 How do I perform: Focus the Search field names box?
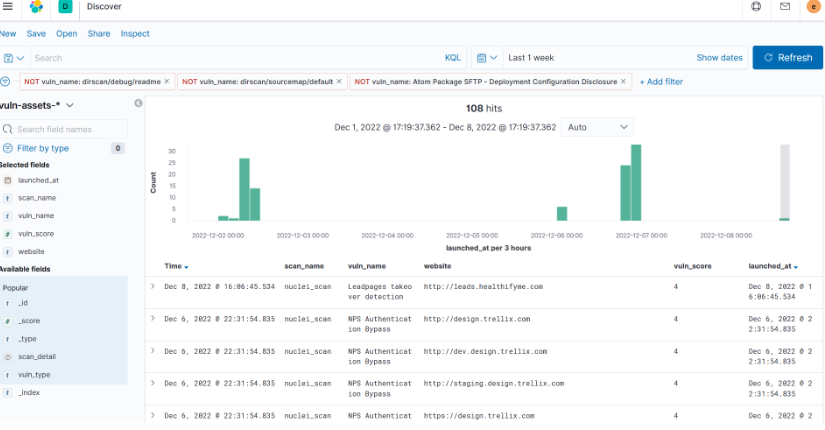point(64,129)
